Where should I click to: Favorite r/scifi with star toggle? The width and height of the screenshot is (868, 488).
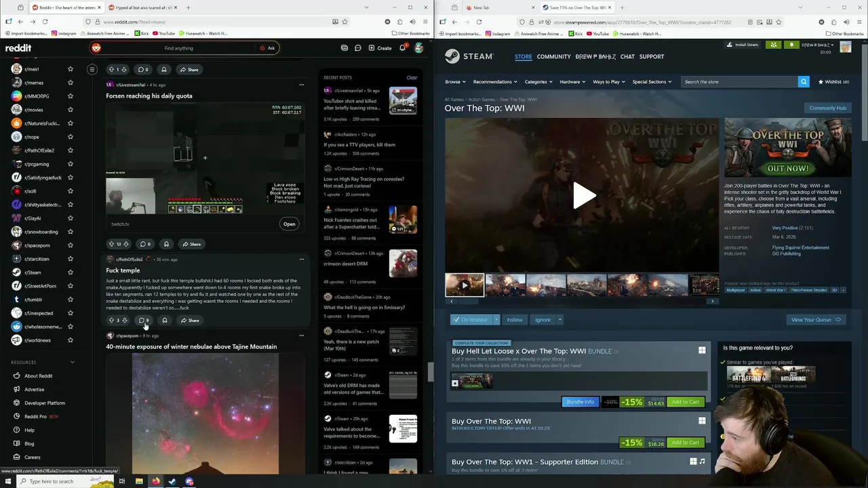[70, 191]
